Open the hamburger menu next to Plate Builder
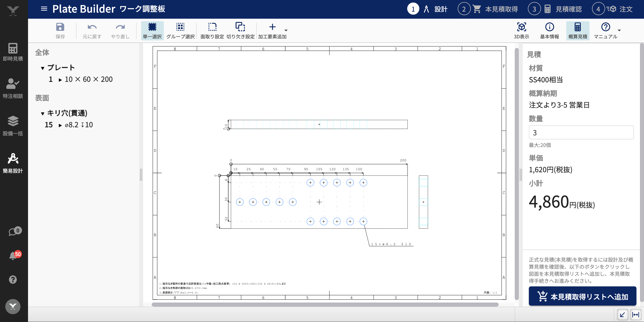This screenshot has width=644, height=322. tap(44, 9)
